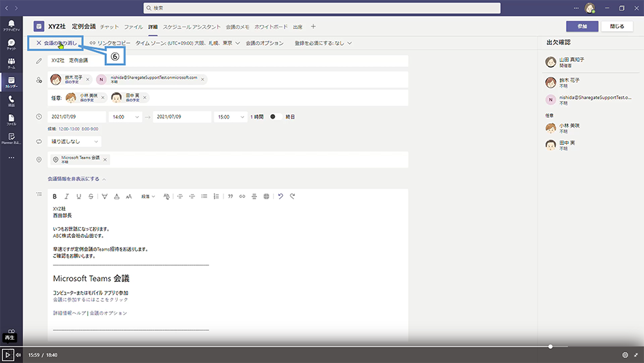The height and width of the screenshot is (363, 644).
Task: Click the font size icon
Action: point(129,197)
